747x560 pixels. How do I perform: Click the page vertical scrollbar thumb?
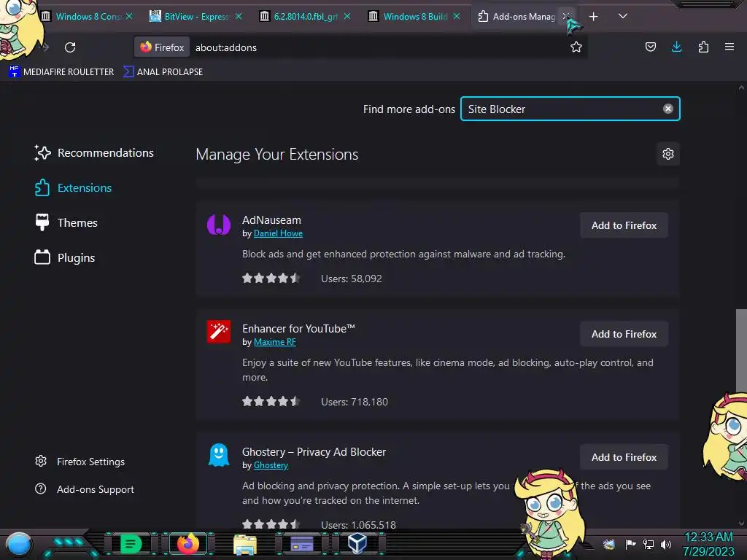click(741, 350)
